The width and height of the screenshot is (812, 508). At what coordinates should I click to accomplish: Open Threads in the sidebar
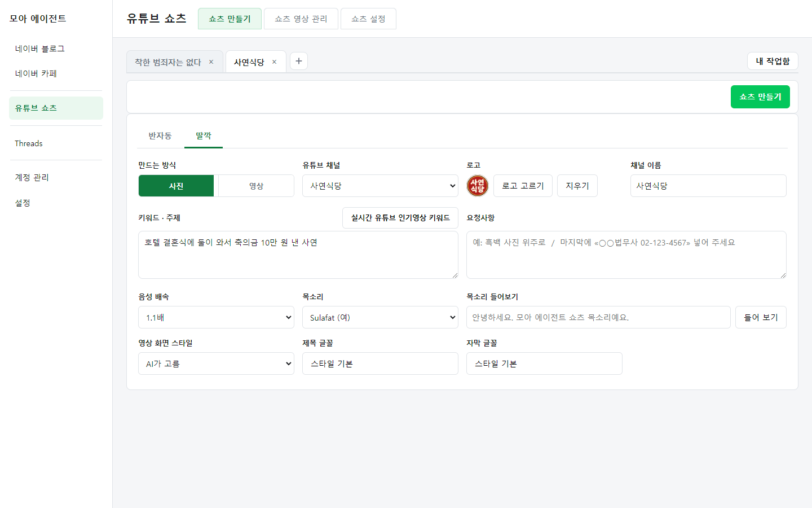(x=56, y=143)
